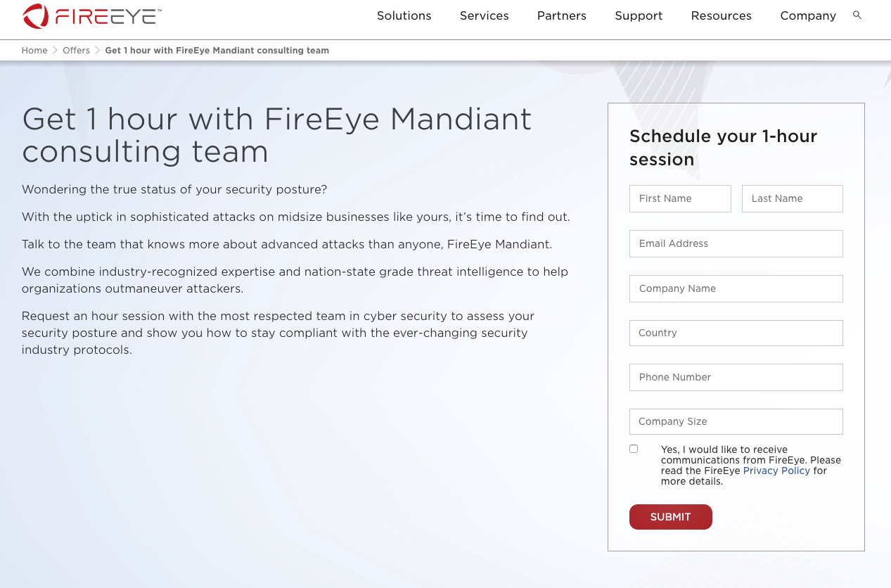The height and width of the screenshot is (588, 891).
Task: Focus the Phone Number field
Action: tap(736, 377)
